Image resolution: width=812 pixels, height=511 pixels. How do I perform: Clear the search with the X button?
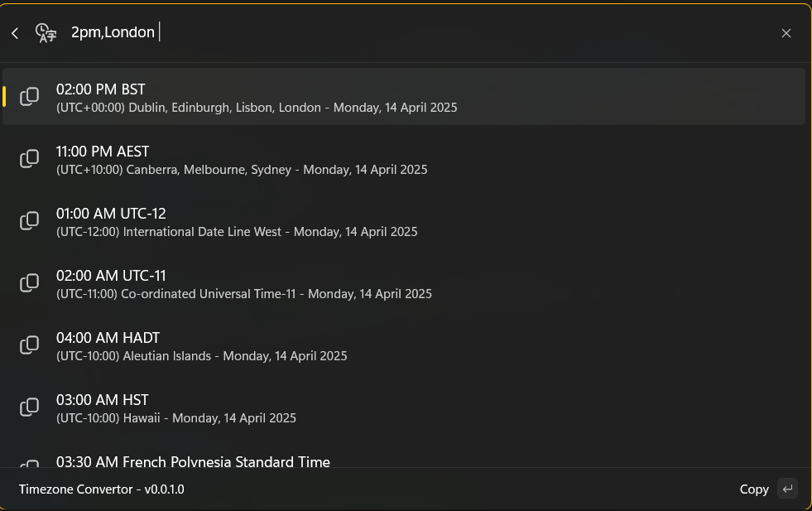pyautogui.click(x=786, y=33)
